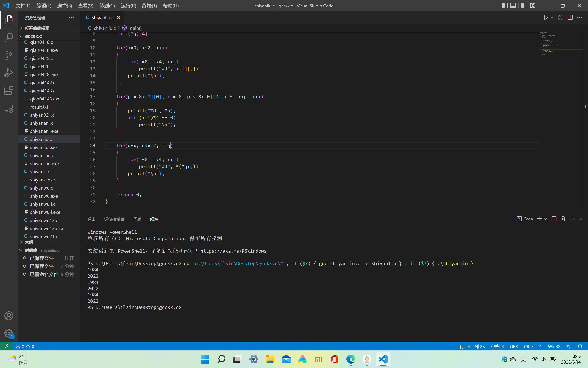Run the C file with play button
The image size is (588, 368).
pyautogui.click(x=546, y=17)
